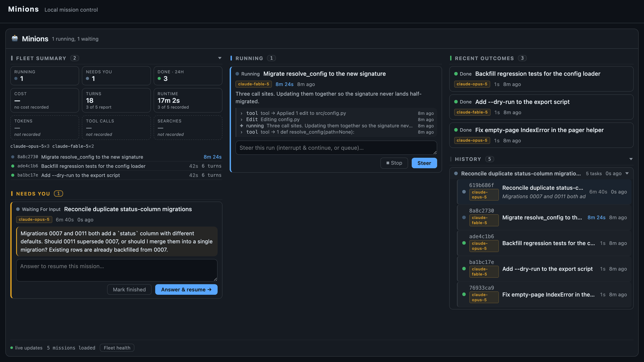Click the Runtime 17m 2s card
The height and width of the screenshot is (362, 644).
pyautogui.click(x=188, y=100)
